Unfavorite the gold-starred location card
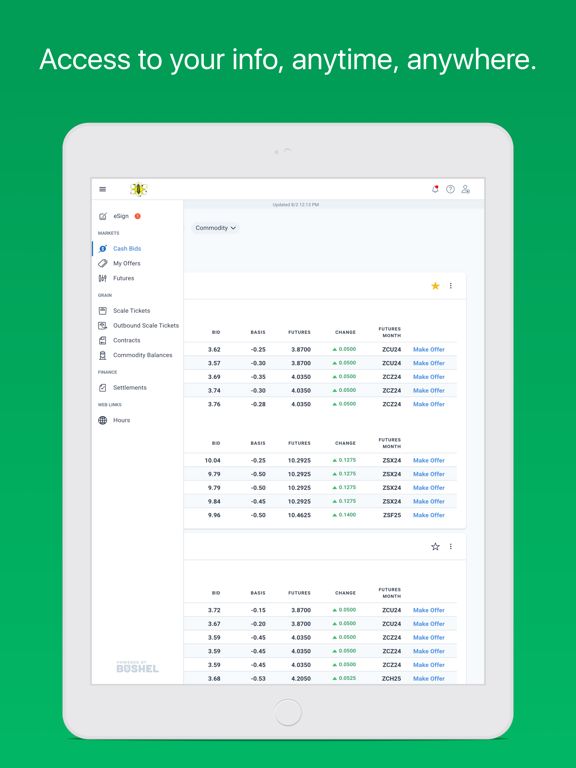Screen dimensions: 576x768 (435, 286)
